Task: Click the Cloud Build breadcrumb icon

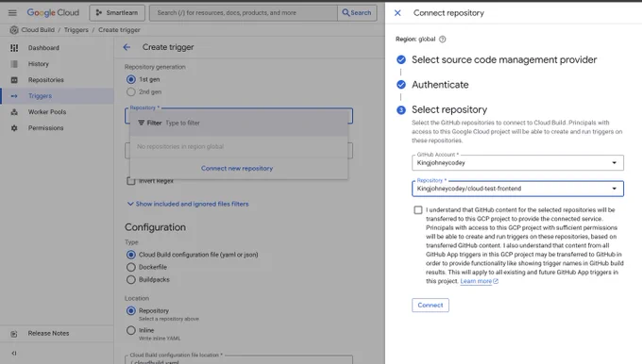Action: click(x=14, y=30)
